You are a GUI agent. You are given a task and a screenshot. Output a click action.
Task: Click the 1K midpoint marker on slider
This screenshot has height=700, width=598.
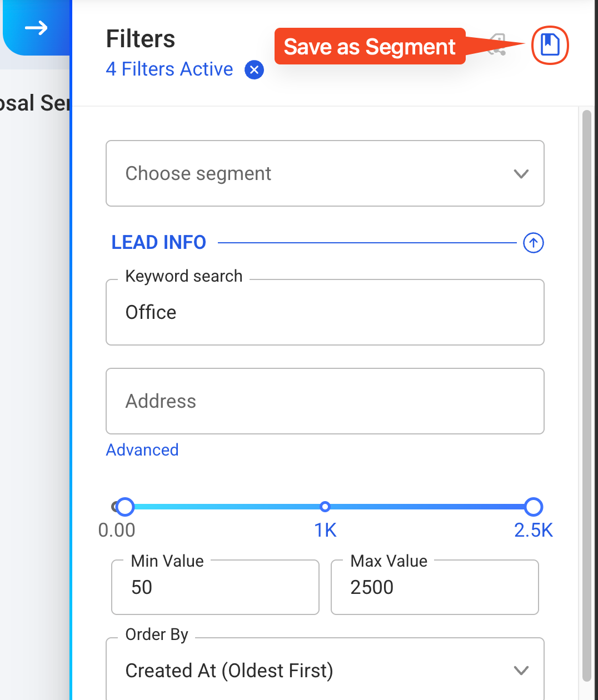coord(325,506)
